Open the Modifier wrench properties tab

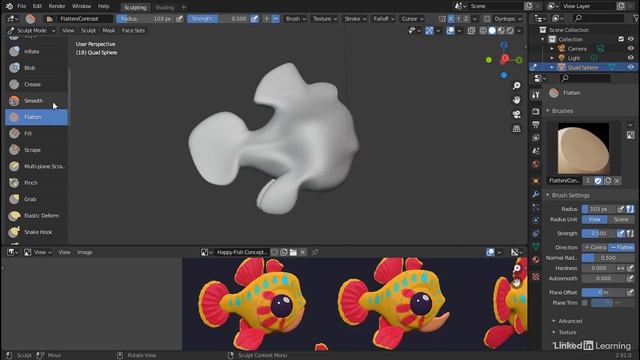pyautogui.click(x=536, y=194)
